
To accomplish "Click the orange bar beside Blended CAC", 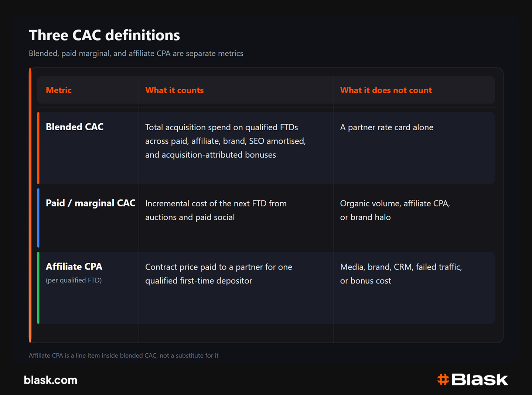I will [x=38, y=148].
